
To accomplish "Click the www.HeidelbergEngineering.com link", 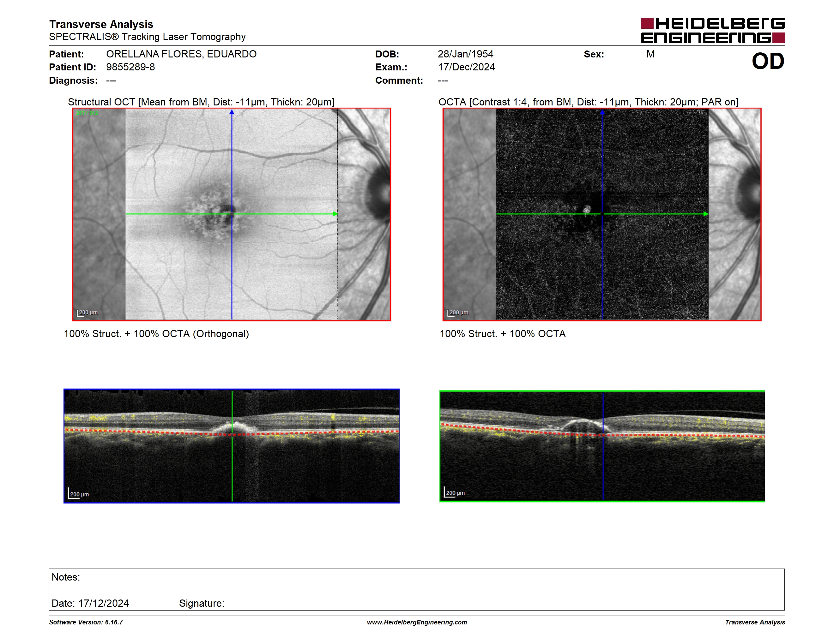I will 417,622.
